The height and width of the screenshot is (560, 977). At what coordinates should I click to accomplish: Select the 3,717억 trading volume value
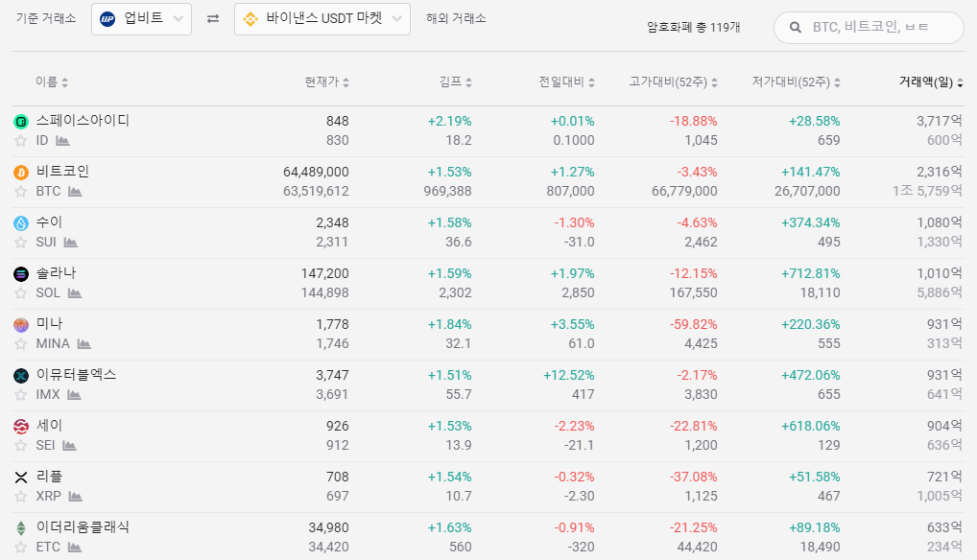939,122
